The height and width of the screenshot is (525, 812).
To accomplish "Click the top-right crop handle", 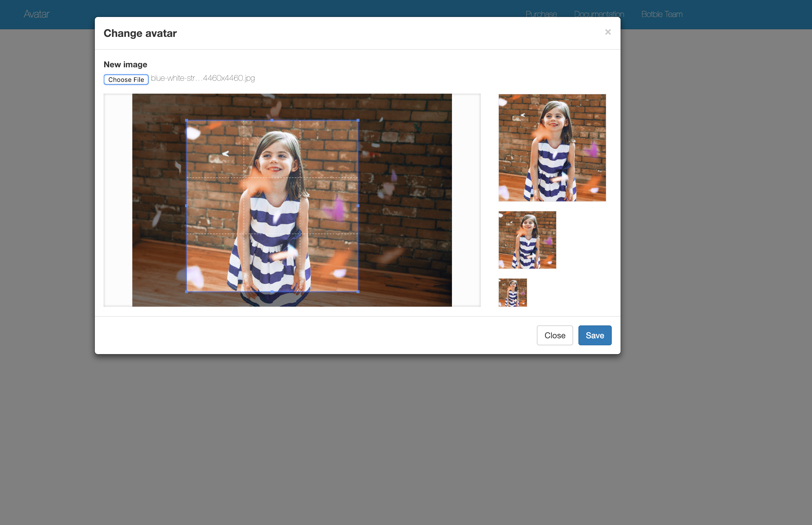I will 358,120.
